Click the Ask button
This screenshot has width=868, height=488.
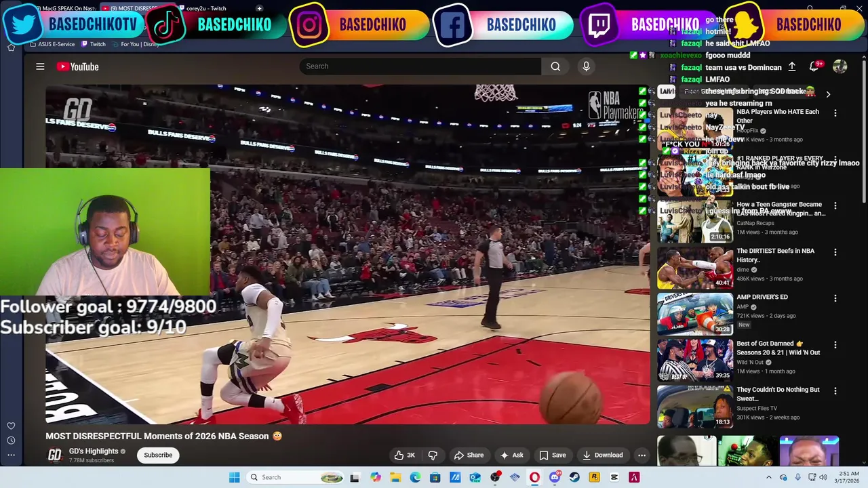click(511, 455)
